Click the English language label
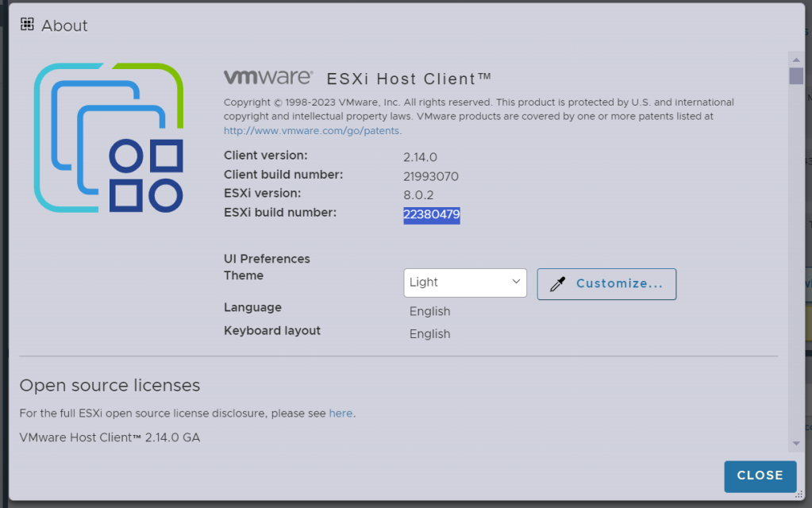This screenshot has height=508, width=812. pos(429,311)
